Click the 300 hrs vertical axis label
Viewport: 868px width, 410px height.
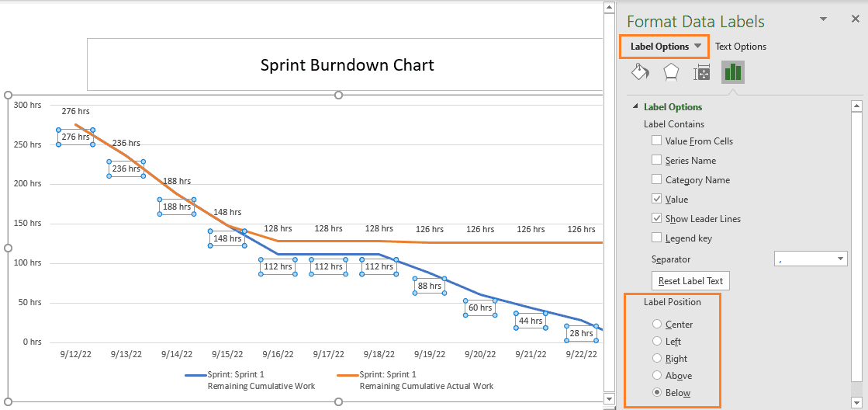pyautogui.click(x=28, y=105)
